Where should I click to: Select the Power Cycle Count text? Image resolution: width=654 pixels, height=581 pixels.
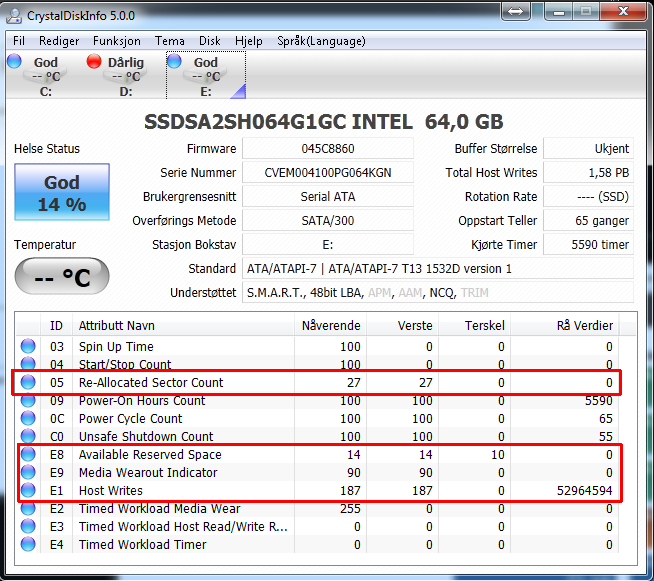tap(131, 419)
